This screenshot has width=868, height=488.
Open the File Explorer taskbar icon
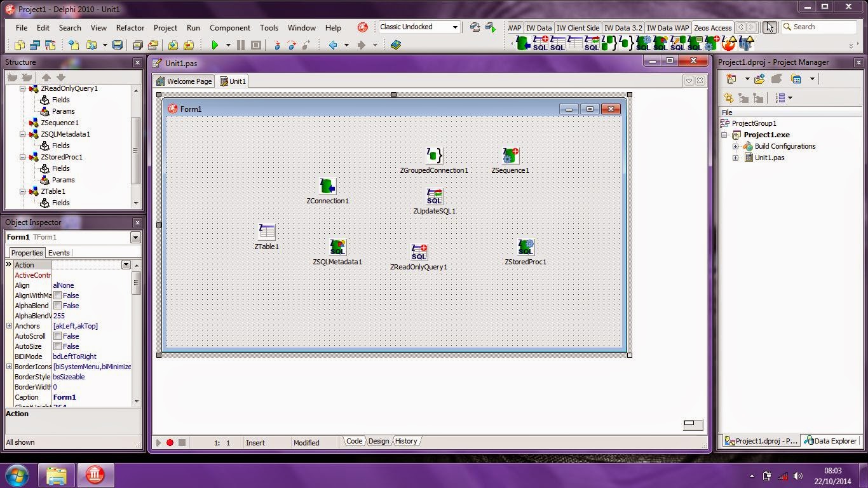click(x=56, y=475)
